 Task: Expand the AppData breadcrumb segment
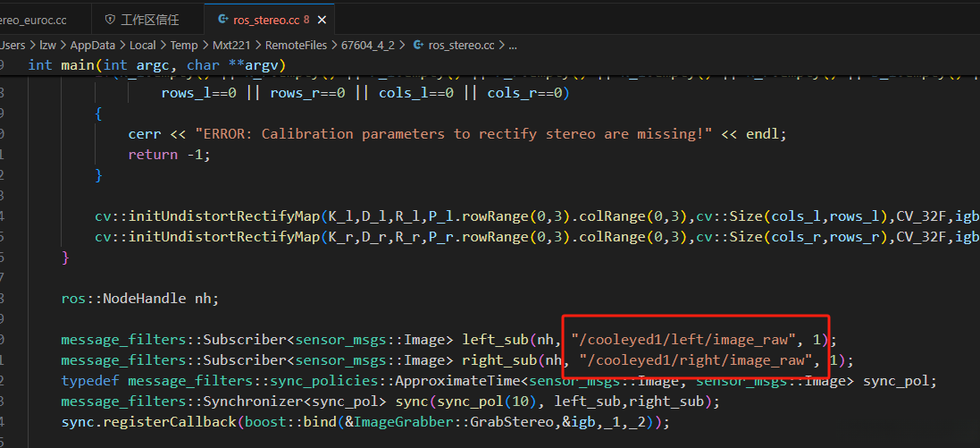tap(92, 44)
